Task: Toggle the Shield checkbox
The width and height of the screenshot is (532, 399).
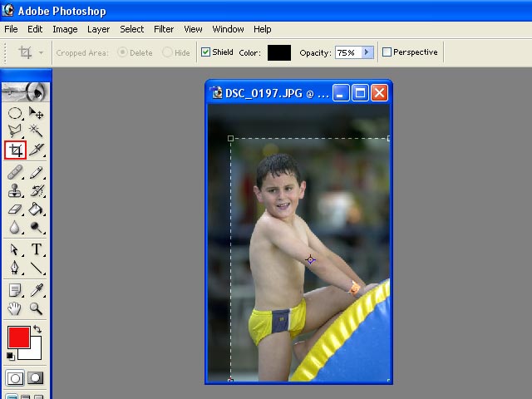Action: coord(205,52)
